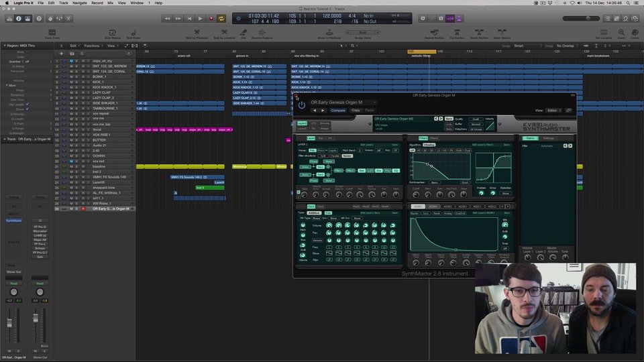The height and width of the screenshot is (362, 644).
Task: Switch to Osc2 tab in SynthMaster
Action: pos(321,206)
